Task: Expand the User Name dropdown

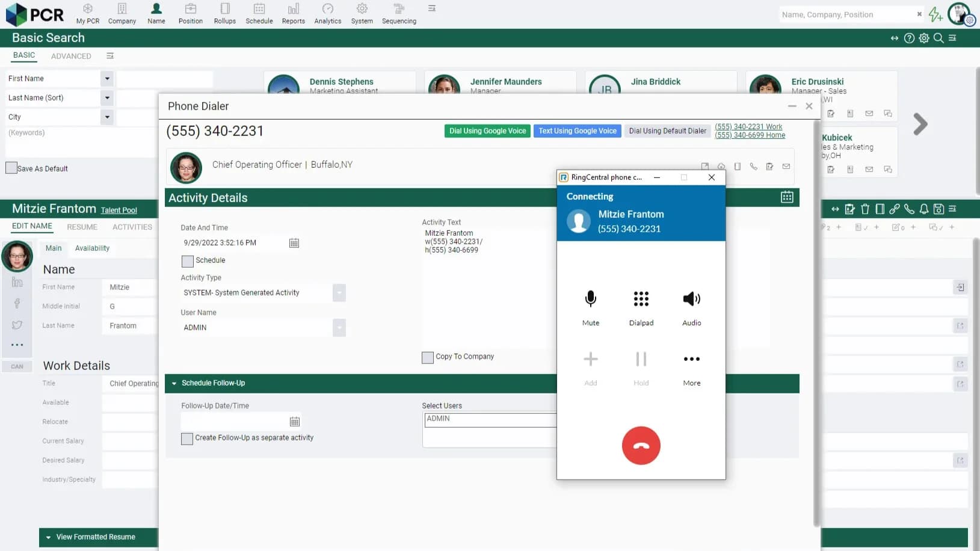Action: click(339, 327)
